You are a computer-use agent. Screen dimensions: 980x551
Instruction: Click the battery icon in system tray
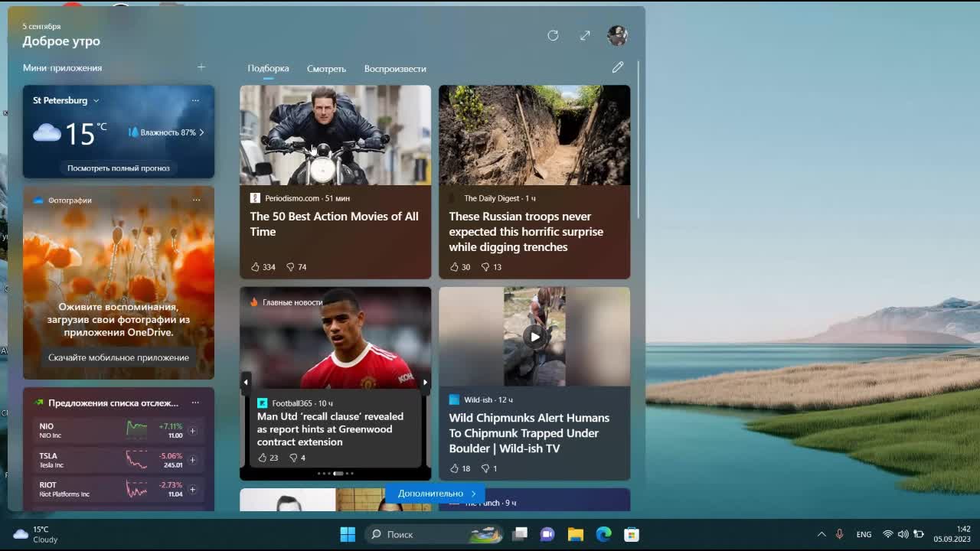(919, 534)
